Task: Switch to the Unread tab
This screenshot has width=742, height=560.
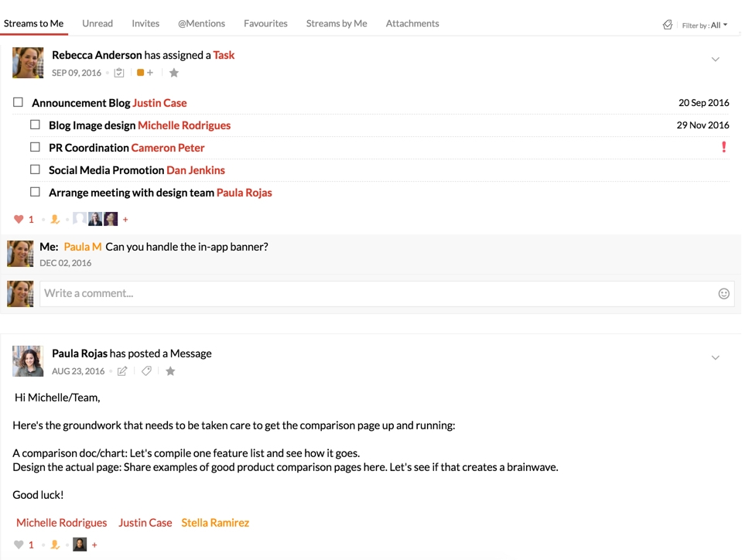Action: click(97, 23)
